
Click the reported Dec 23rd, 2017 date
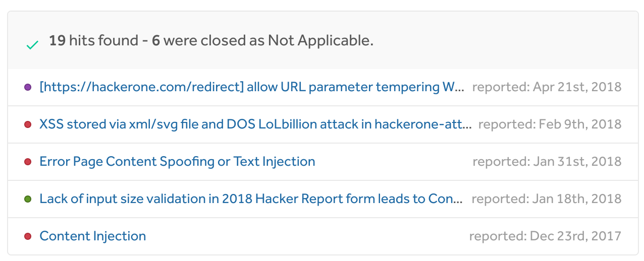[545, 236]
